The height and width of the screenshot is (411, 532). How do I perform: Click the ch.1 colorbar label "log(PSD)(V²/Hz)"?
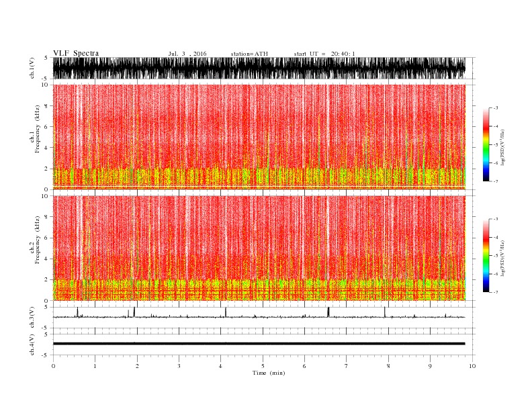[502, 148]
